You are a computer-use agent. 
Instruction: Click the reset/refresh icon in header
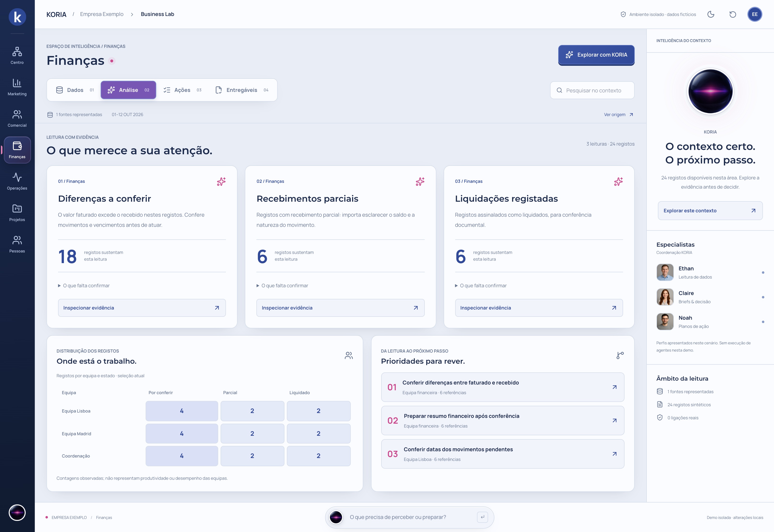(733, 14)
